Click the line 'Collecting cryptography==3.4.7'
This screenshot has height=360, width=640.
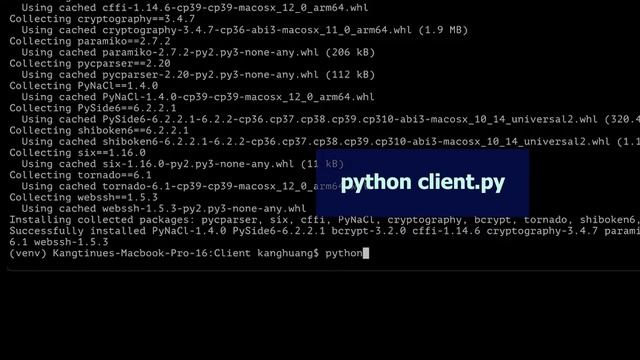102,19
